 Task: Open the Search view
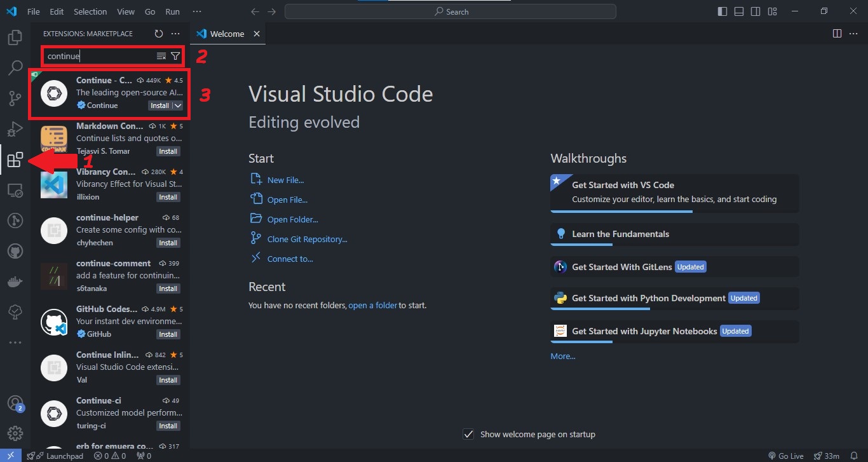tap(15, 67)
